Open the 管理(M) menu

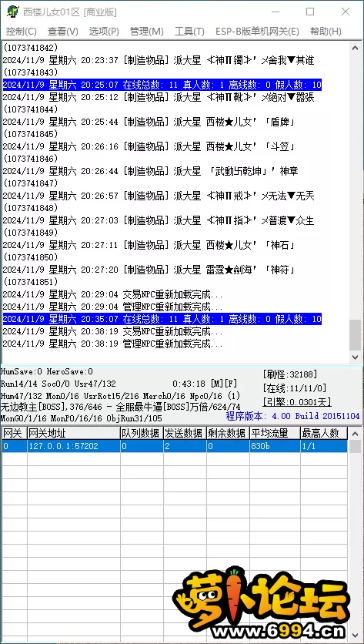[x=146, y=32]
